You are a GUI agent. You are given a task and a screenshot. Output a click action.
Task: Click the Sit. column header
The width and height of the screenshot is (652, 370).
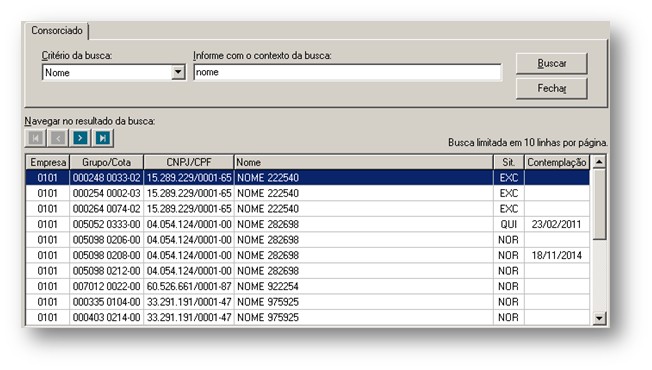click(x=509, y=162)
